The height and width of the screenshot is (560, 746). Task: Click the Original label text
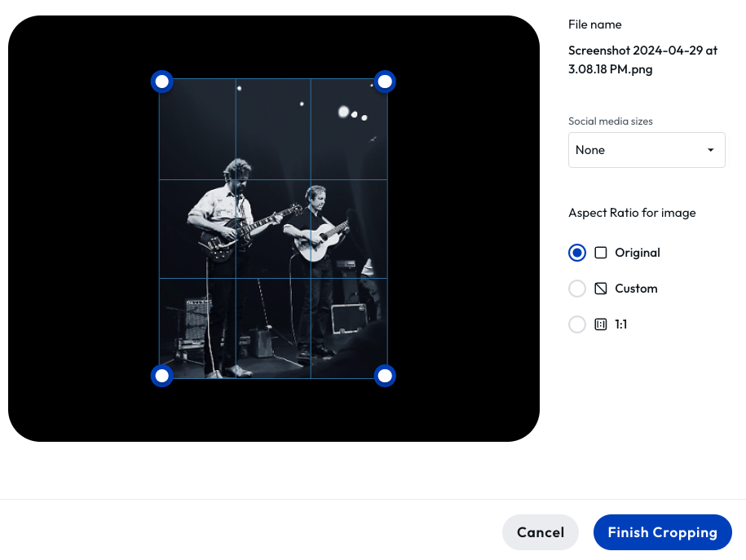point(638,253)
